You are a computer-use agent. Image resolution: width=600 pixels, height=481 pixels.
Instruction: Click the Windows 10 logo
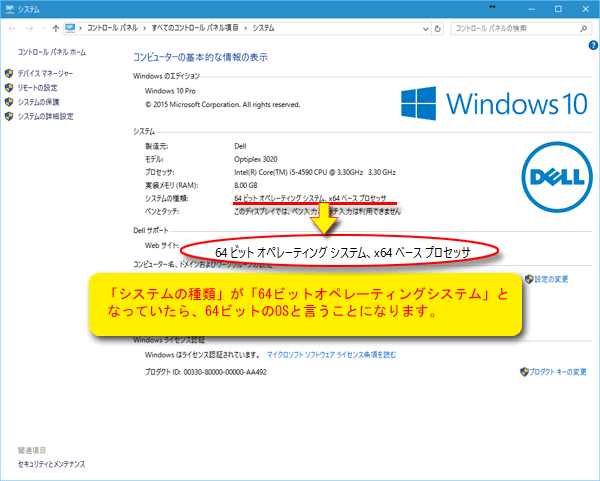click(494, 103)
